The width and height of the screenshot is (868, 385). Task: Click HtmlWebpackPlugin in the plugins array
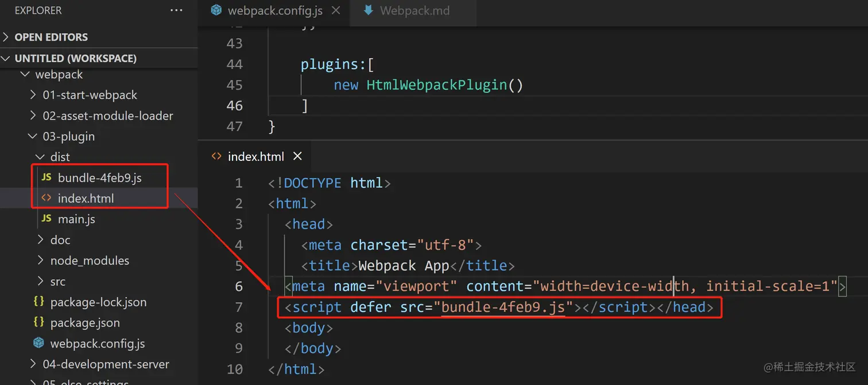(x=436, y=84)
